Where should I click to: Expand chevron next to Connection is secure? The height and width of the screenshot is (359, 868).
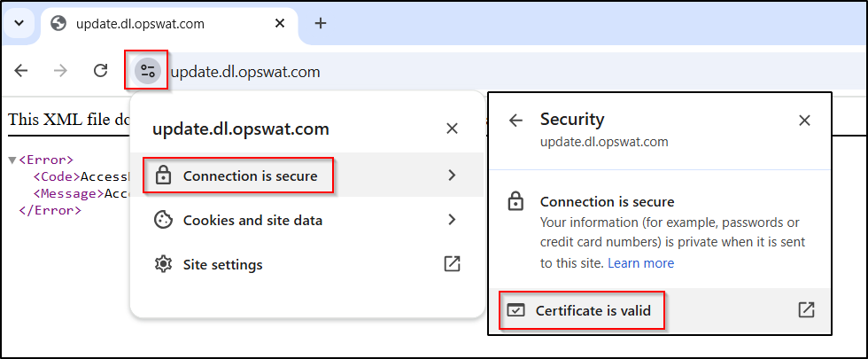(x=453, y=176)
